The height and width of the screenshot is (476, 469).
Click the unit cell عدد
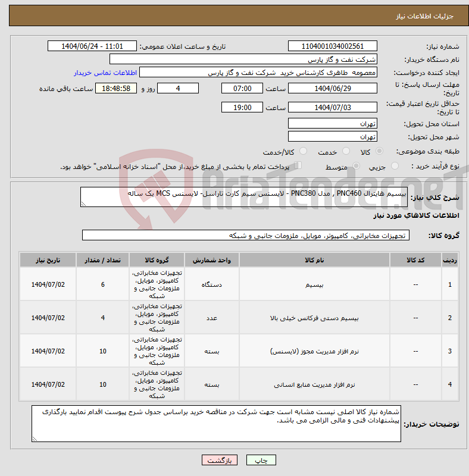(x=212, y=318)
